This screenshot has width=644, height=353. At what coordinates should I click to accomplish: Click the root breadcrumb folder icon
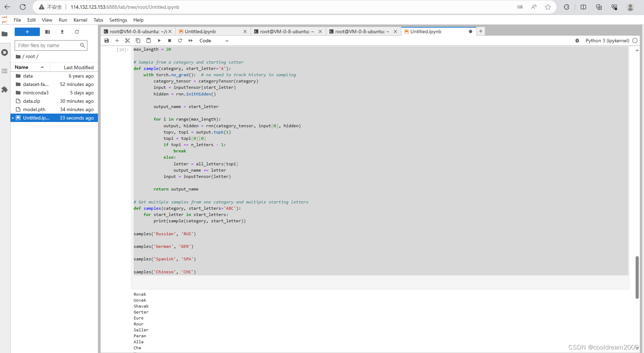click(18, 57)
